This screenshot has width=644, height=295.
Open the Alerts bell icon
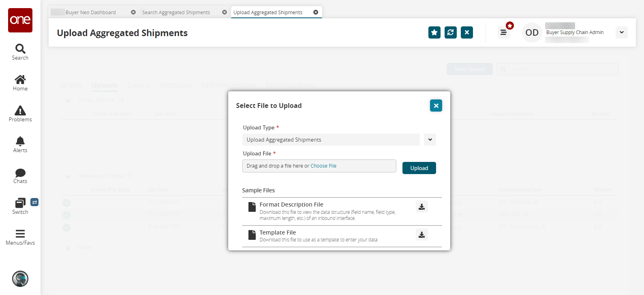[20, 141]
